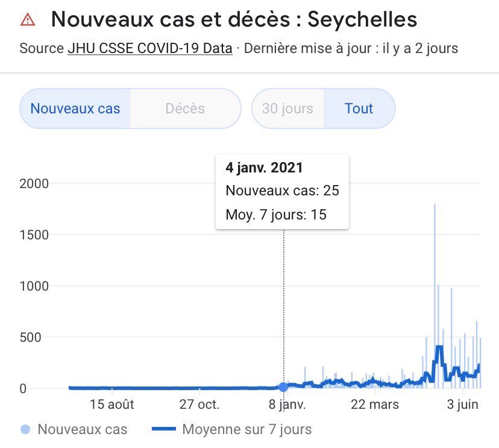Switch to the Décès view

tap(185, 109)
